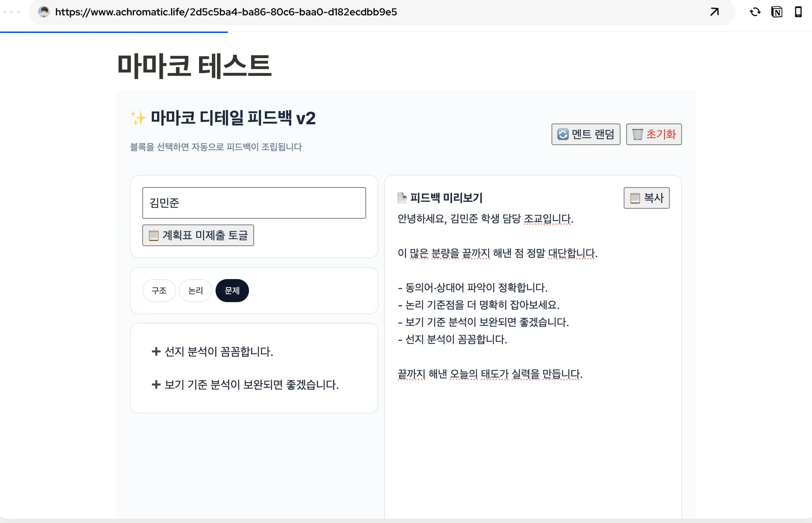Click the document icon by 피드백 미리보기

pos(402,197)
